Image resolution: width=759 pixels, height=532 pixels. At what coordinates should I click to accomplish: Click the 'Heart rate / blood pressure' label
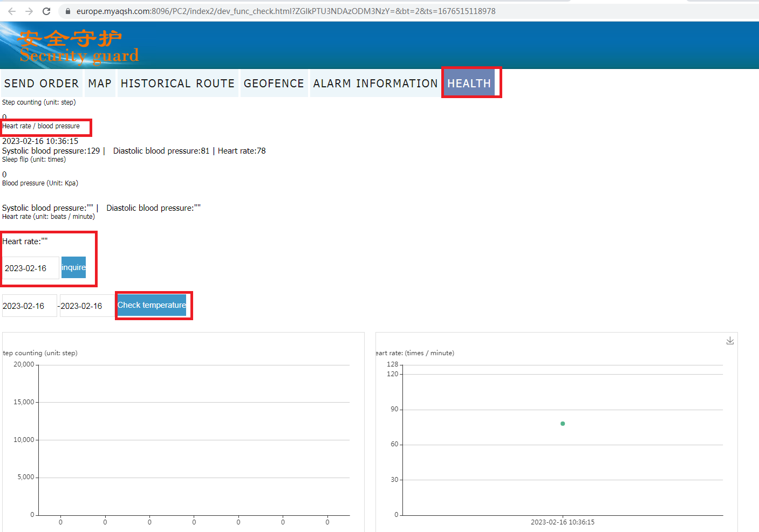(41, 126)
